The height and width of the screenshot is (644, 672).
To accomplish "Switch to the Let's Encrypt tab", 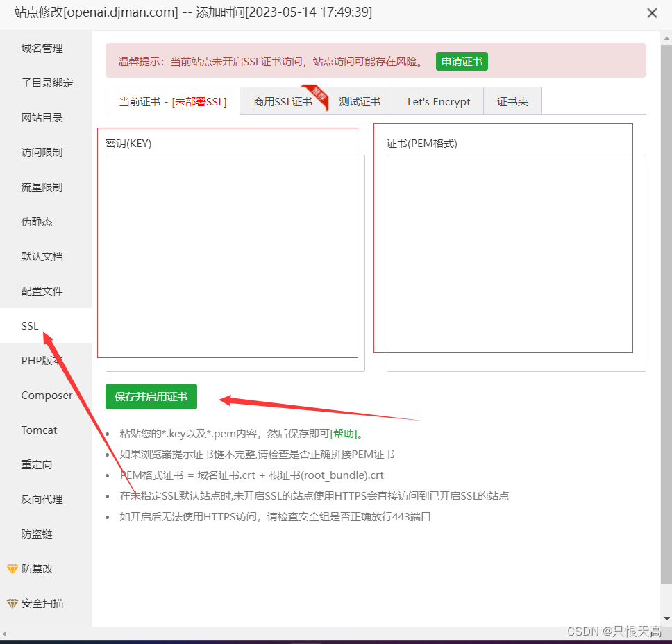I will pos(438,101).
